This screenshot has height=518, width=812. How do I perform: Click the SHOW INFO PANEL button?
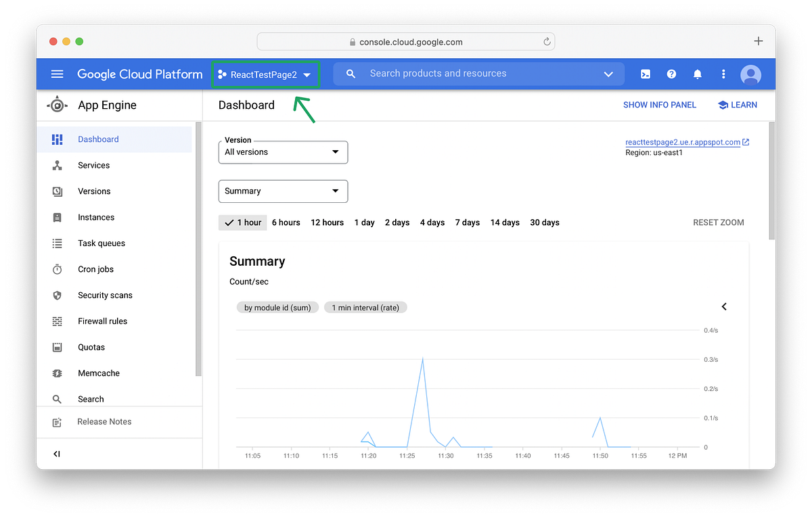pyautogui.click(x=660, y=105)
